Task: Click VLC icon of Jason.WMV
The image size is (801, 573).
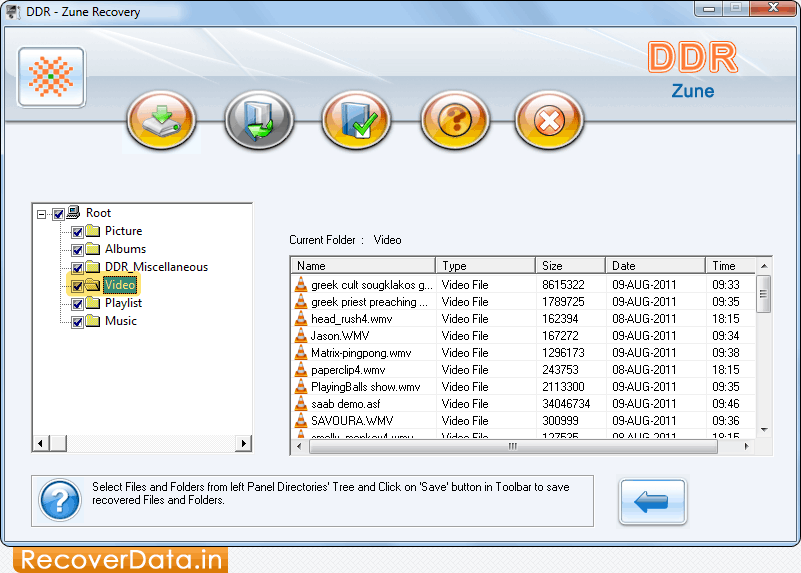Action: [301, 336]
